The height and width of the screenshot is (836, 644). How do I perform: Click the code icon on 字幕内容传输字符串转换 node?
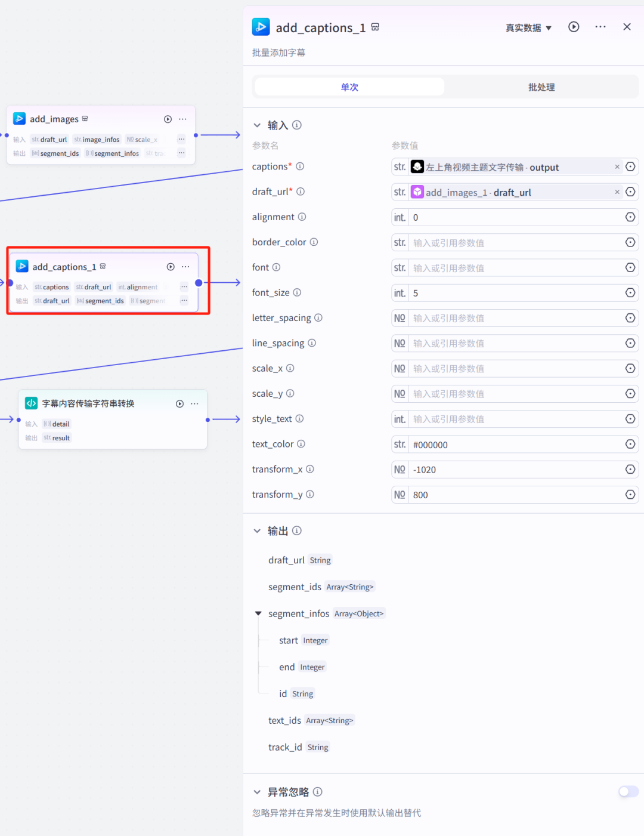31,403
